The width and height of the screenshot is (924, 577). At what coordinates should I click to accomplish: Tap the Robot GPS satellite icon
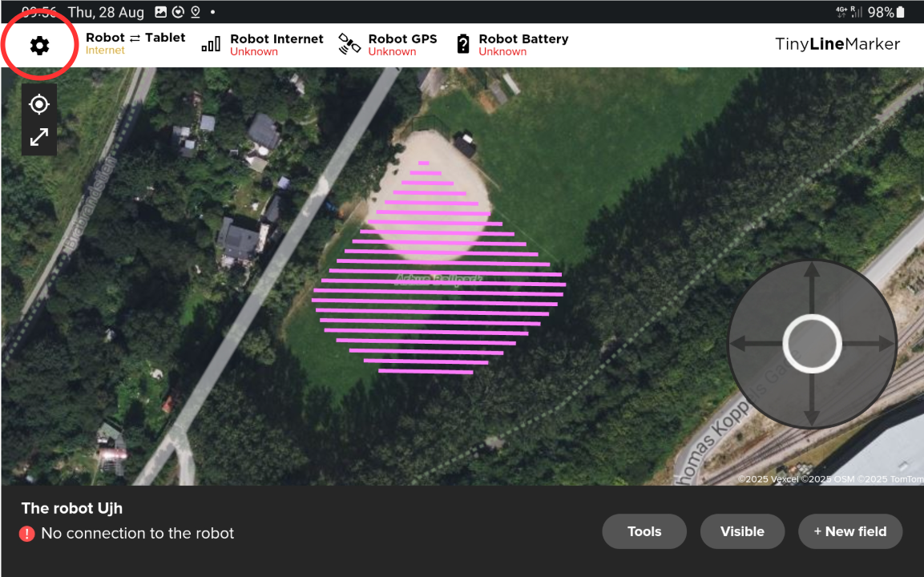tap(349, 44)
